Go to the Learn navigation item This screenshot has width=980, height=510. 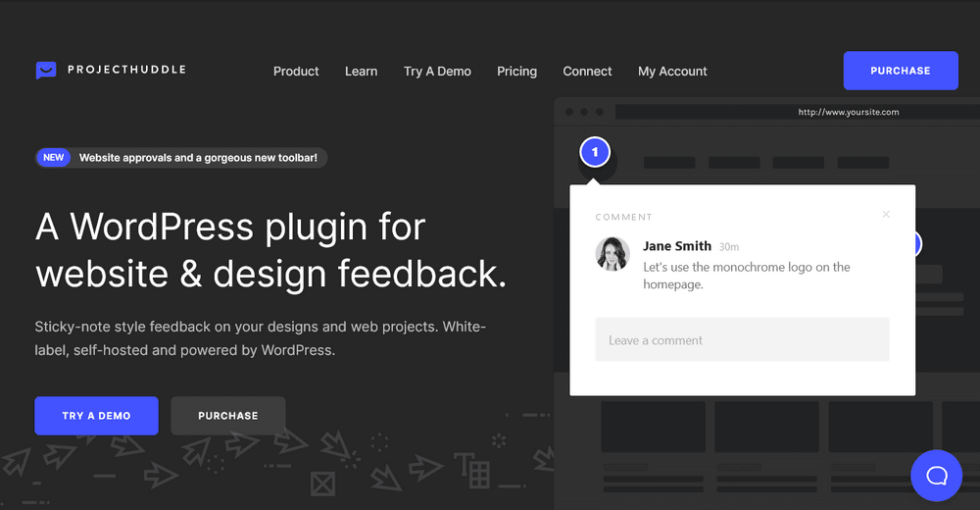pyautogui.click(x=361, y=72)
